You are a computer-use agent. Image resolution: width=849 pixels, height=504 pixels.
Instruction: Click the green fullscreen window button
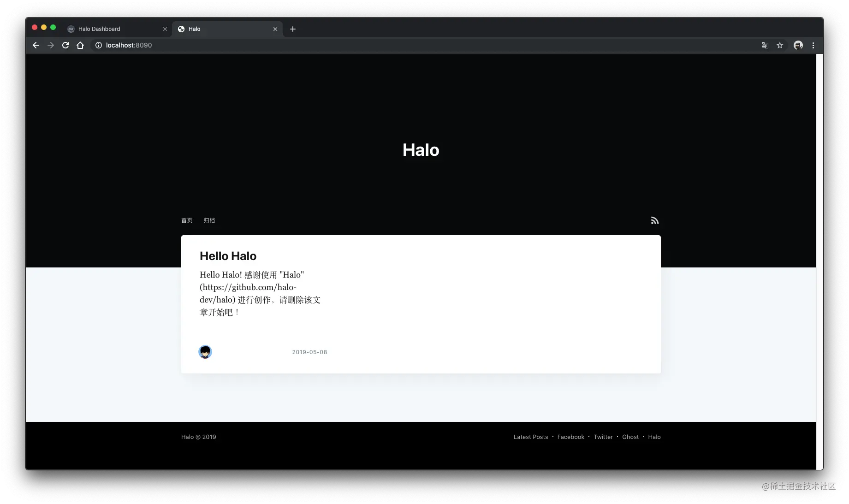click(53, 28)
